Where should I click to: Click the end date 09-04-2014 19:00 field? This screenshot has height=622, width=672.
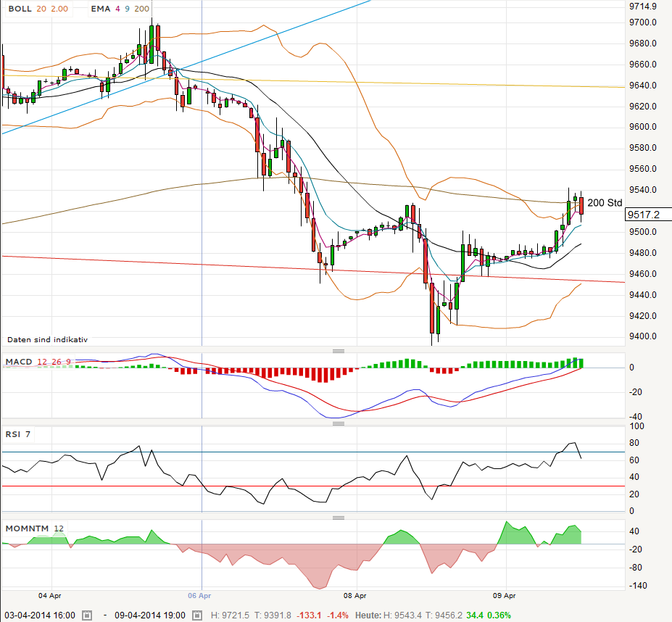(x=150, y=615)
